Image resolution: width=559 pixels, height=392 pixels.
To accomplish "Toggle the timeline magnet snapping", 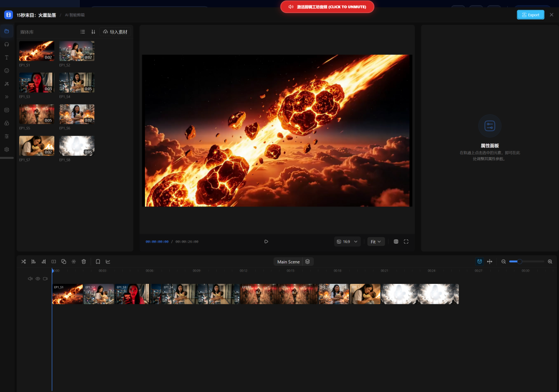I will (x=479, y=262).
